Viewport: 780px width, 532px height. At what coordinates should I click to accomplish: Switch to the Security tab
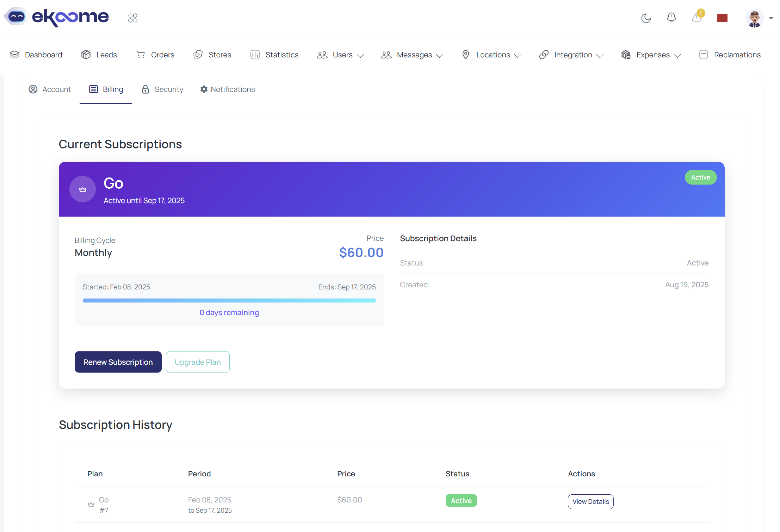pyautogui.click(x=162, y=89)
